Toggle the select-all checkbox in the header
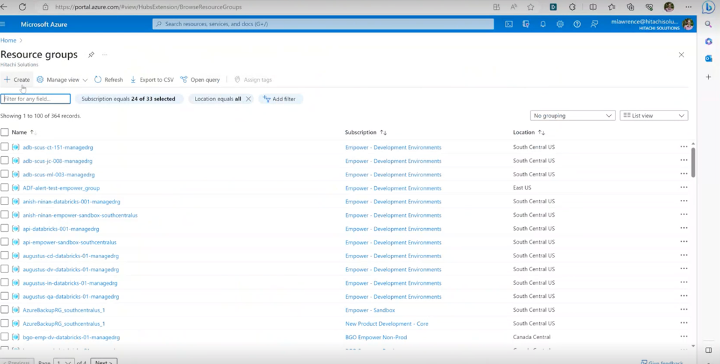The width and height of the screenshot is (720, 364). [x=5, y=132]
